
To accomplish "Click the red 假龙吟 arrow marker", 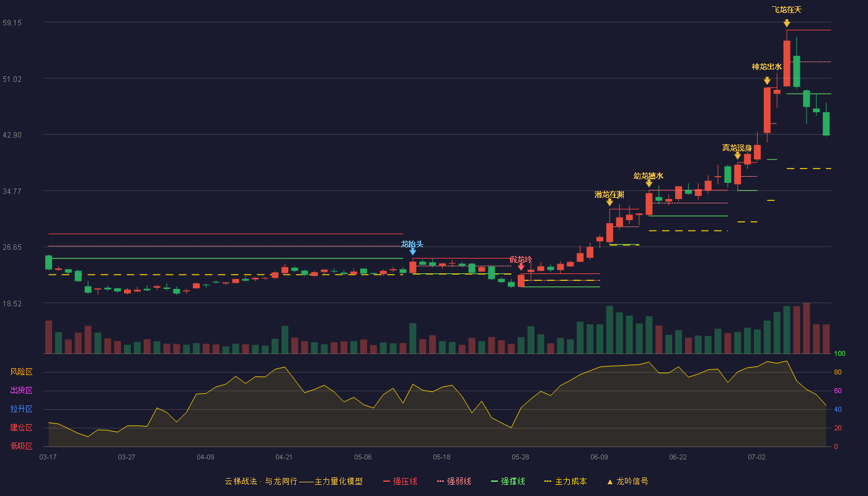I will (x=521, y=267).
